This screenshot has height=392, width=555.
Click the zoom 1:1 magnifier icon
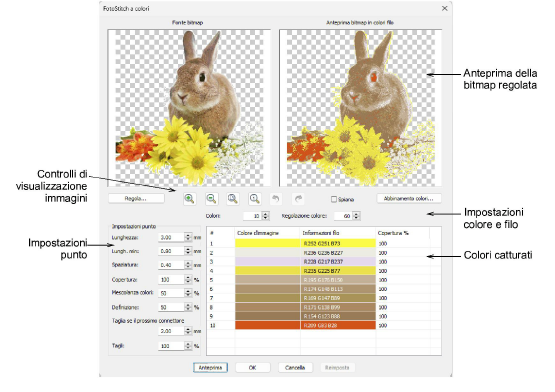pos(254,199)
